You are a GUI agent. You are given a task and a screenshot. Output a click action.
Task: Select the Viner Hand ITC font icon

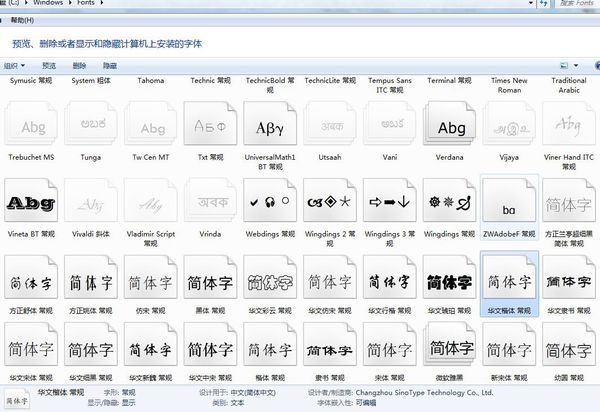point(569,123)
